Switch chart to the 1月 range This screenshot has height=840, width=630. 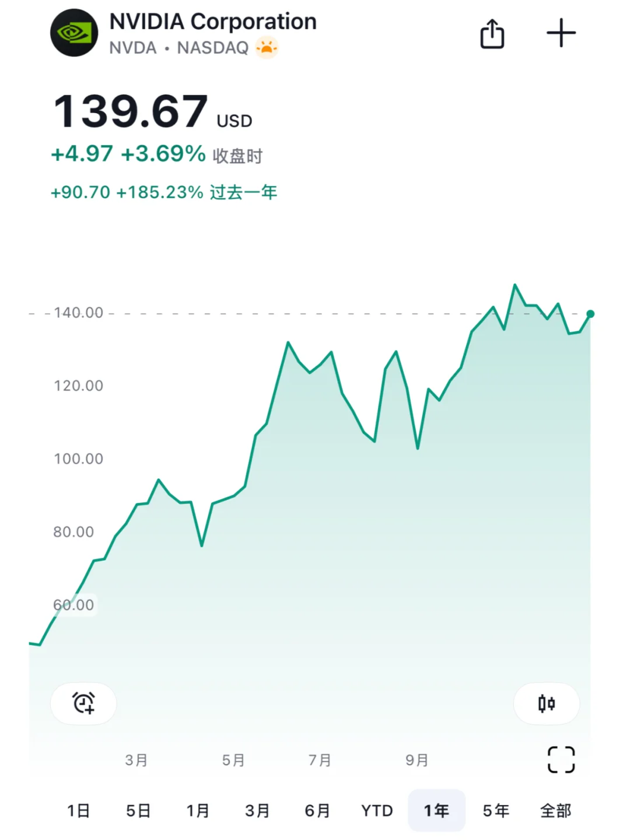pos(198,810)
